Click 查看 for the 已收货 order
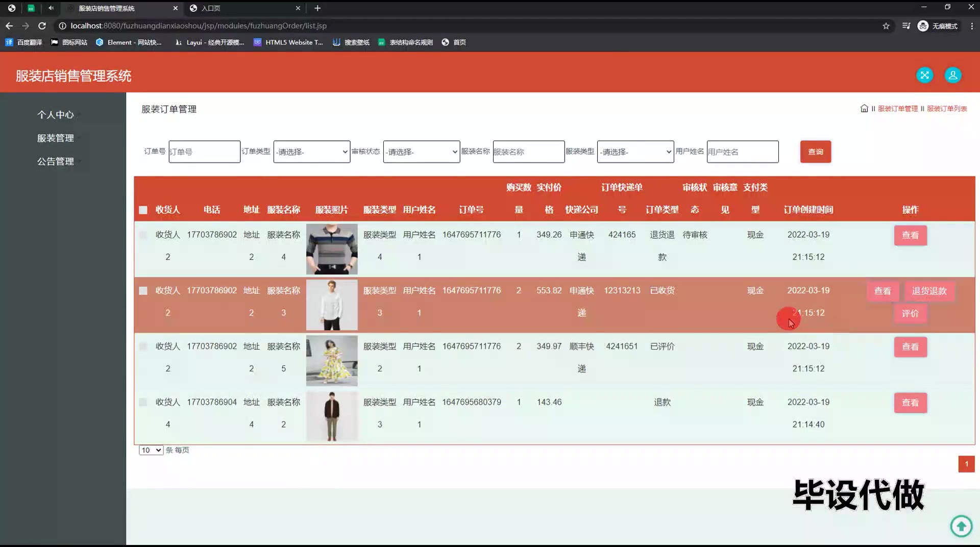 883,291
